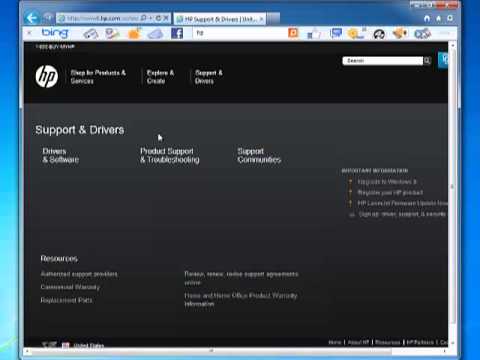The width and height of the screenshot is (480, 360).
Task: Click the blue chat messages icon in the toolbar
Action: coord(336,33)
